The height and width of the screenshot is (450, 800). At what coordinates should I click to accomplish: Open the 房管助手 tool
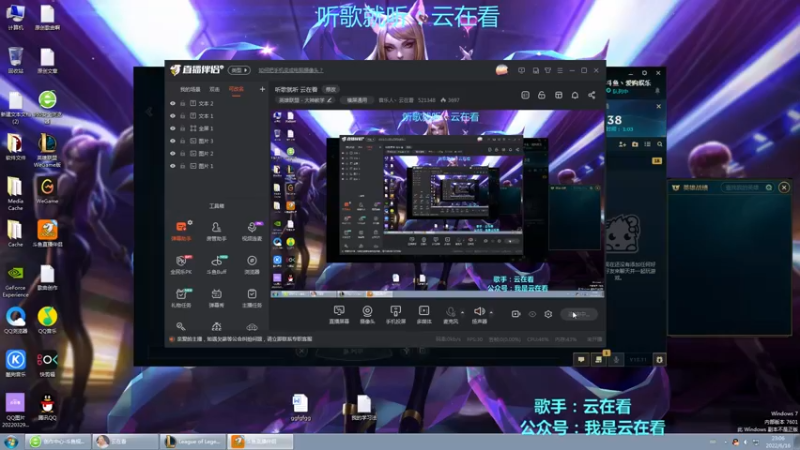coord(216,231)
